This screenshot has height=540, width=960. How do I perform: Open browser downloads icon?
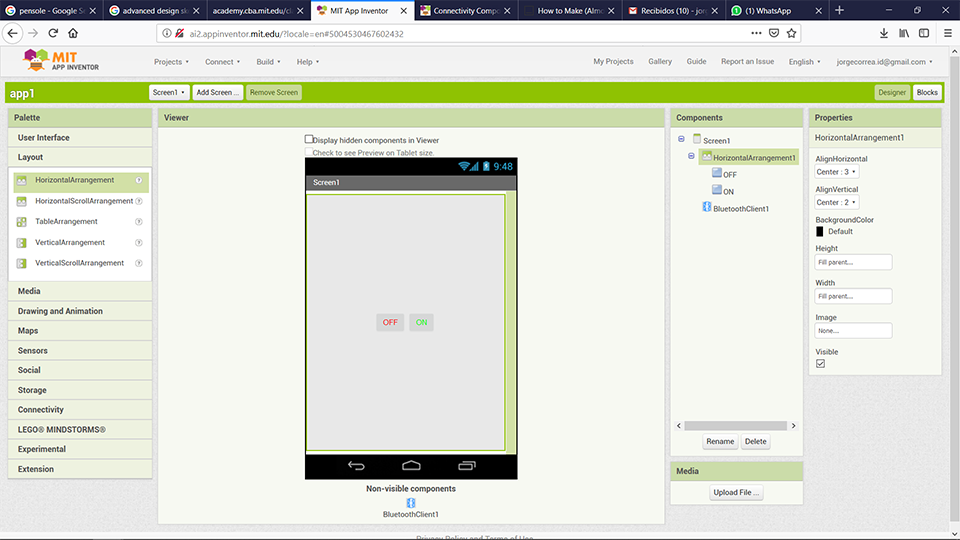click(x=883, y=33)
